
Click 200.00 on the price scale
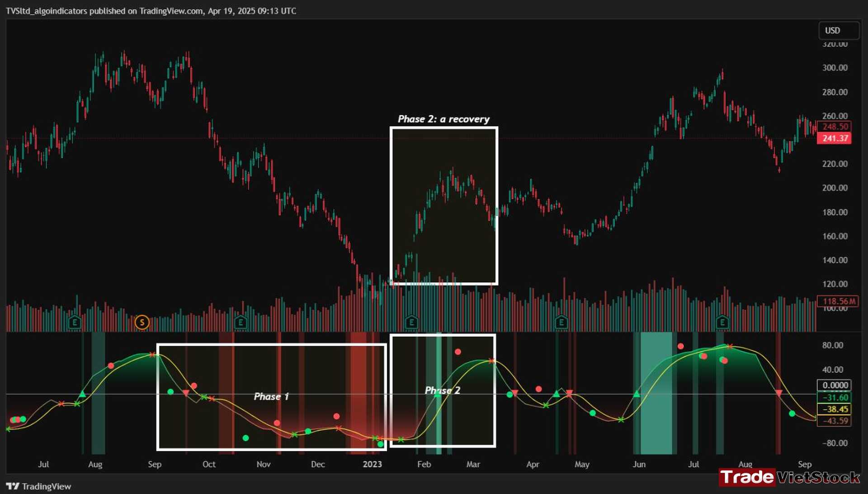(x=835, y=188)
